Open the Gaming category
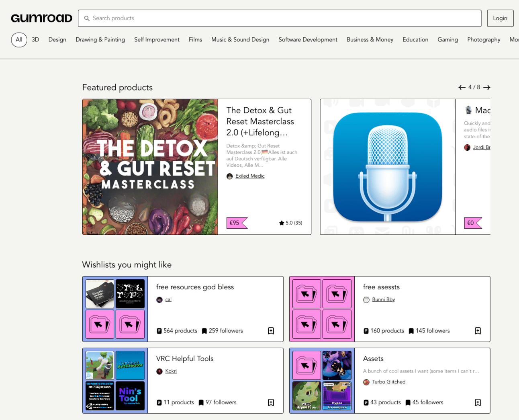519x420 pixels. click(x=448, y=40)
